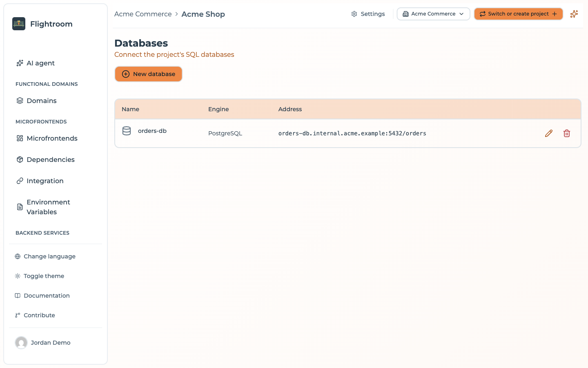Go to Domains in sidebar

pos(36,101)
